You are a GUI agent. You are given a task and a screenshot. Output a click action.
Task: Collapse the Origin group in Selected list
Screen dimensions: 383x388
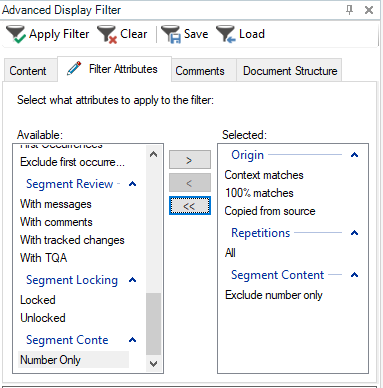355,155
